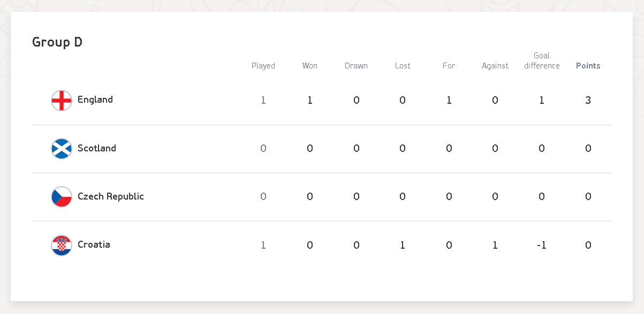Image resolution: width=644 pixels, height=314 pixels.
Task: Click England's played matches value
Action: (263, 100)
